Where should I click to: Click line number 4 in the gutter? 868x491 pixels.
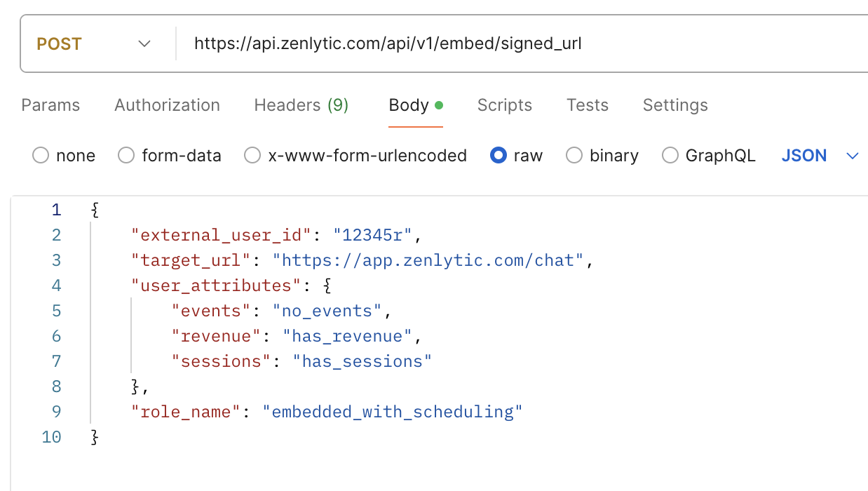[56, 285]
